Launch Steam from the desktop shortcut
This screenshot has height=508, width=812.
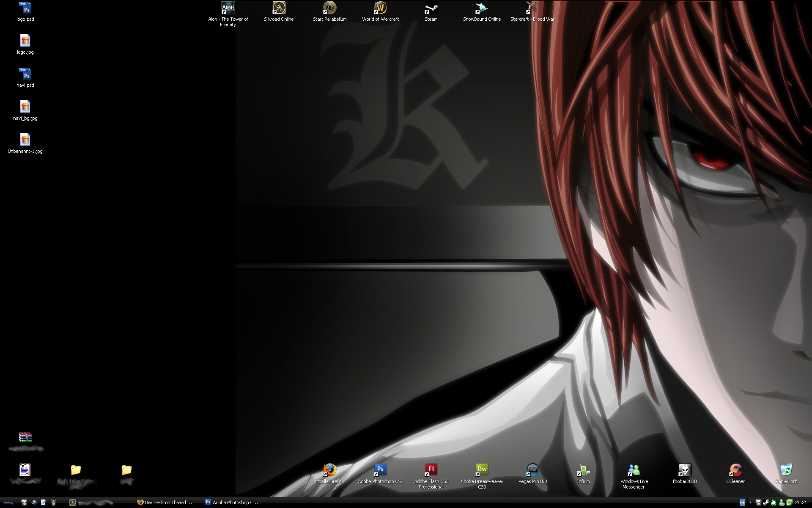click(431, 8)
